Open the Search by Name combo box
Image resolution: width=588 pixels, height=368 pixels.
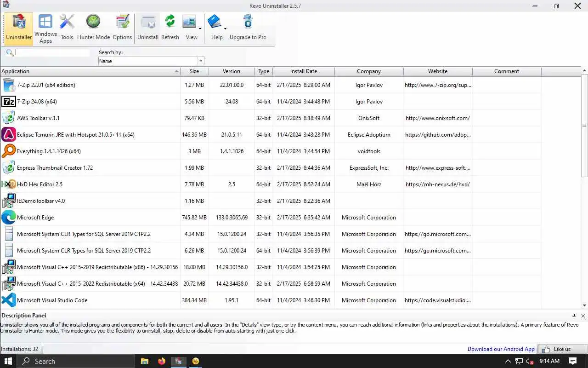pyautogui.click(x=151, y=61)
